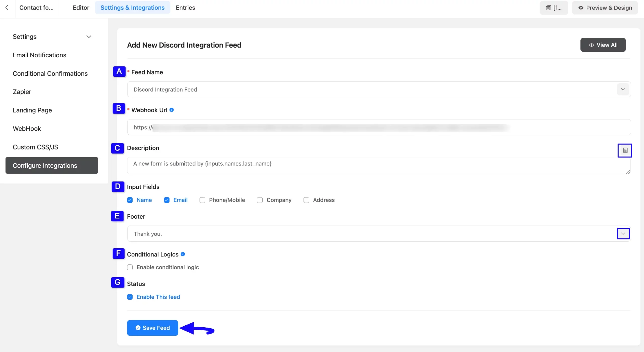Click the View All button
This screenshot has width=644, height=352.
tap(603, 45)
